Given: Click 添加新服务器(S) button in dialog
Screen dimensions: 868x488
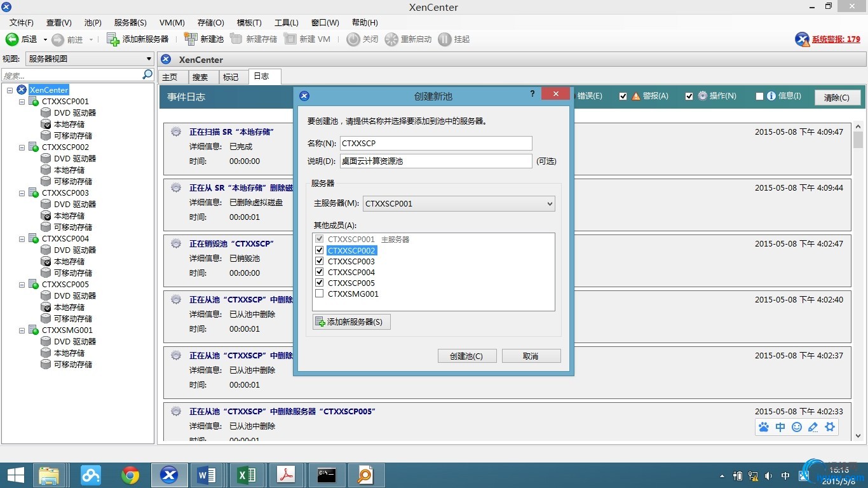Looking at the screenshot, I should tap(351, 322).
